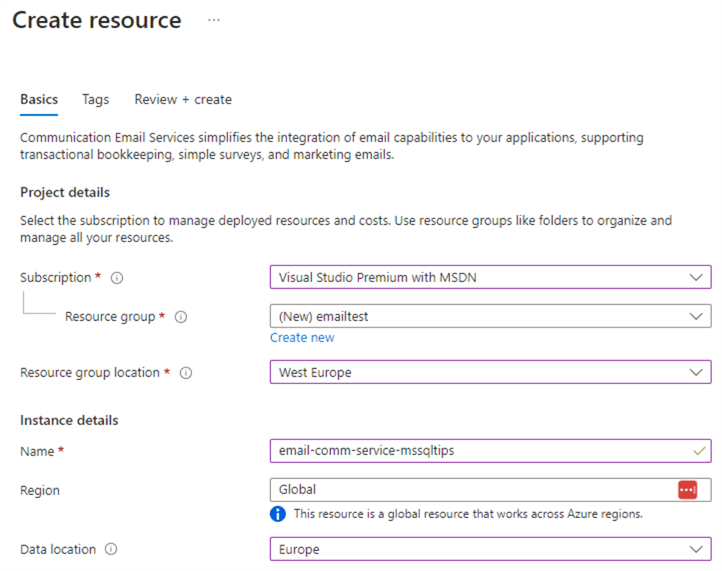Click the info icon beside Resource group
Screen dimensions: 722x571
pos(181,317)
